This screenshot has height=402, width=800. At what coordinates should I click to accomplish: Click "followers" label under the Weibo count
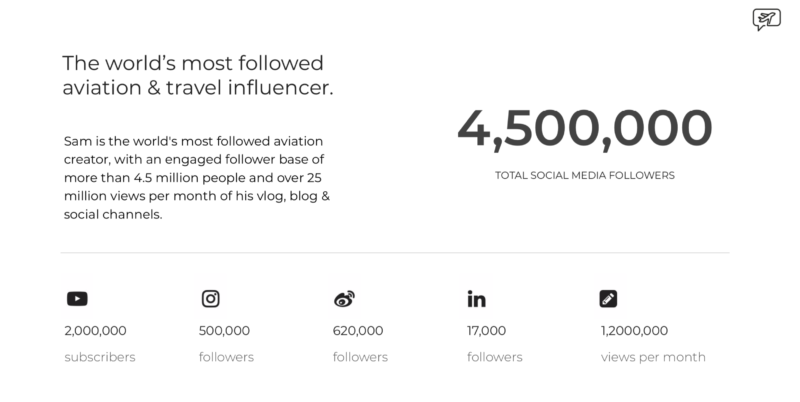360,357
